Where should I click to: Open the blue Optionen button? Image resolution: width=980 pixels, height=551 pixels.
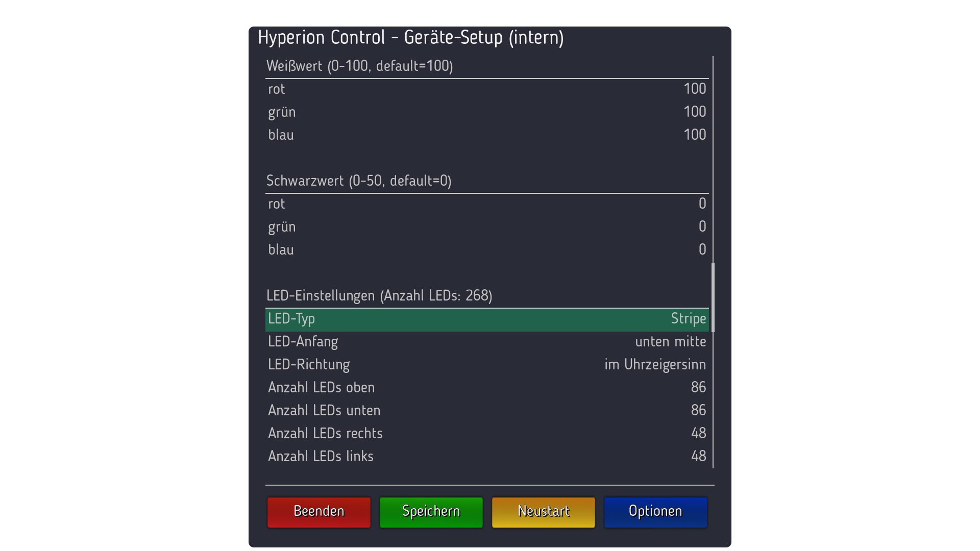pyautogui.click(x=655, y=512)
